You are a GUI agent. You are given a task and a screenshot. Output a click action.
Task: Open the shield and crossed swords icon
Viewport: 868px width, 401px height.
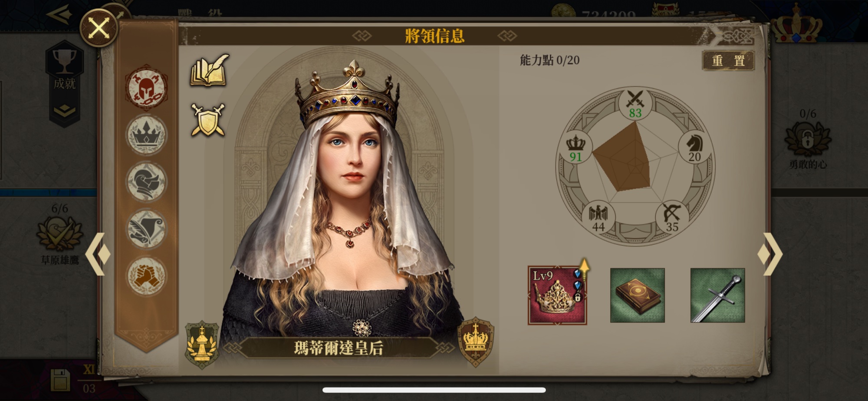click(208, 120)
